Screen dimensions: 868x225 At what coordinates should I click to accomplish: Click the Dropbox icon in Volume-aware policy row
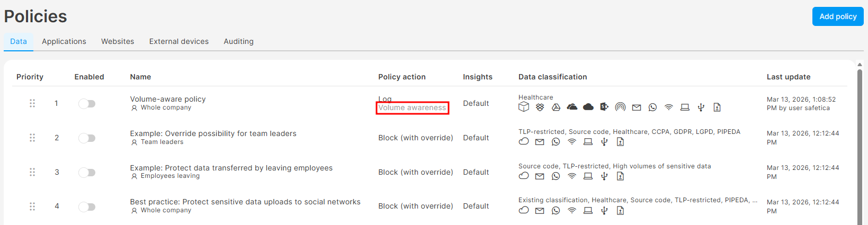(540, 107)
